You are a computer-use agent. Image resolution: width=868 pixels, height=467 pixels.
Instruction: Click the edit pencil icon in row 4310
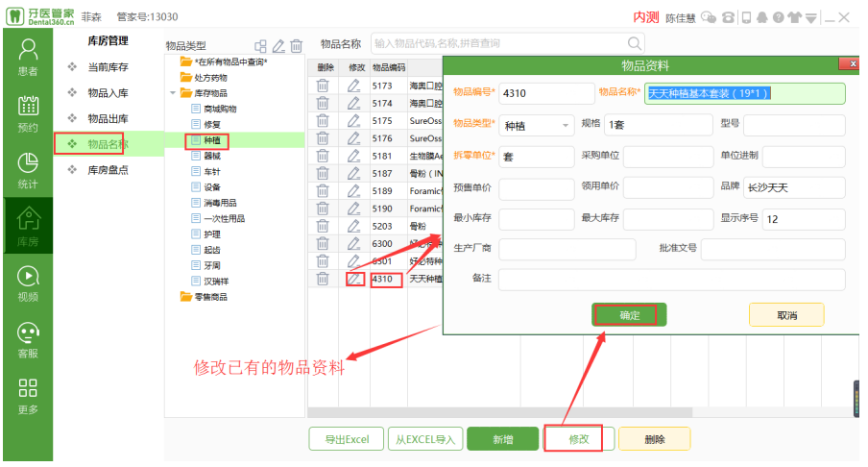coord(354,279)
